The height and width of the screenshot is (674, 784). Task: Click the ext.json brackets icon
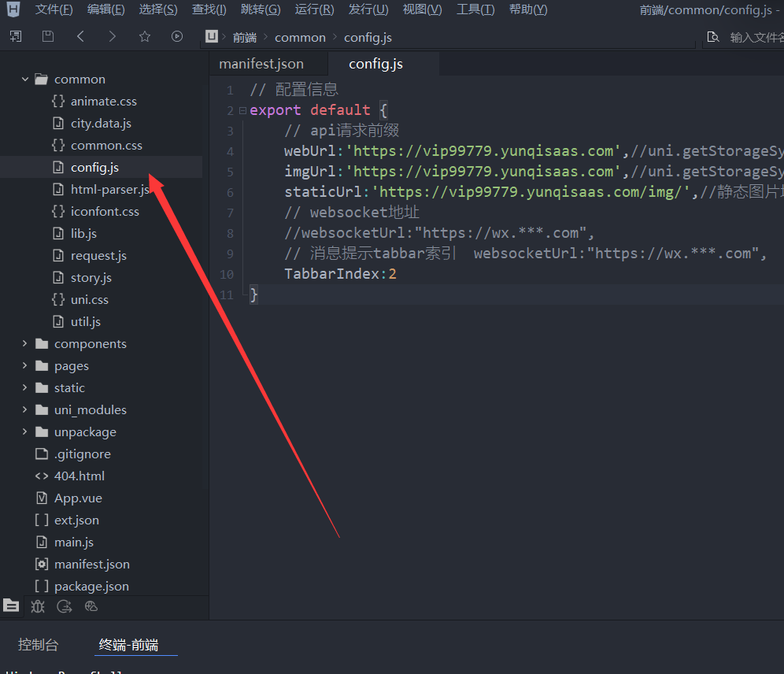pyautogui.click(x=42, y=520)
